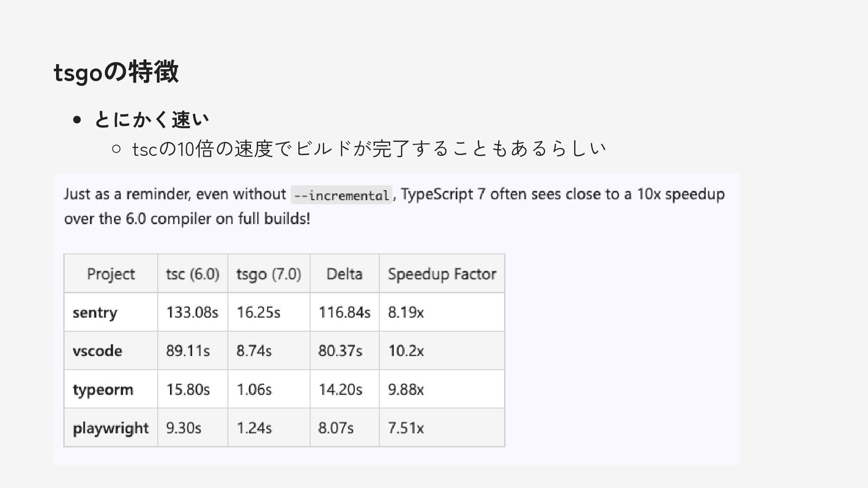Click the "133.08s" cell for sentry
This screenshot has height=488, width=868.
pyautogui.click(x=192, y=312)
